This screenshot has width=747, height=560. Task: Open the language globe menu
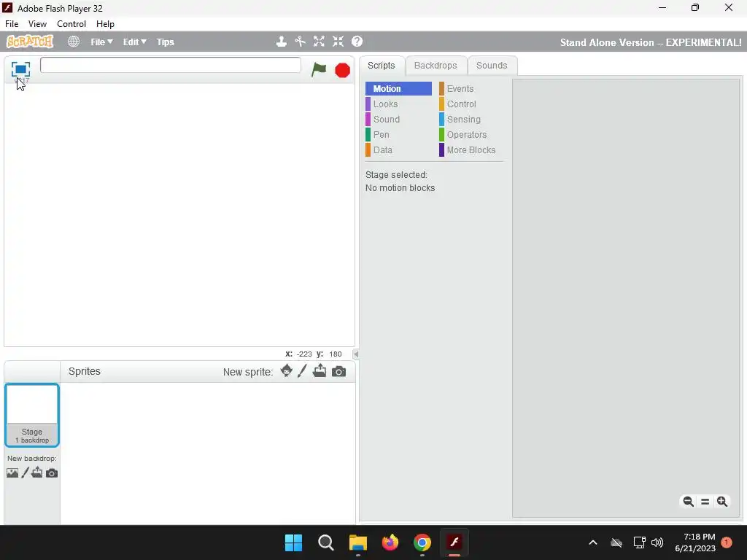(x=74, y=42)
